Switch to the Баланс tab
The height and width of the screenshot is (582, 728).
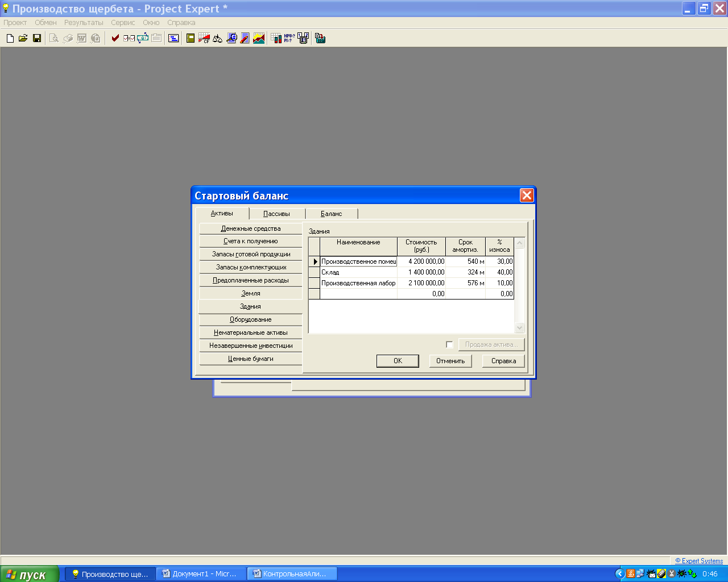click(x=332, y=214)
